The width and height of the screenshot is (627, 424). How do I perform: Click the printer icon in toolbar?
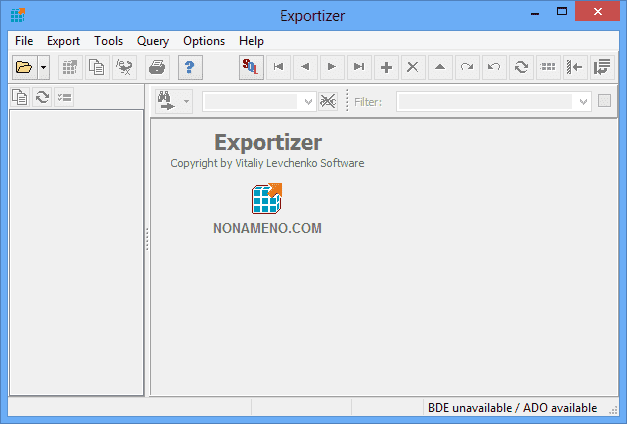click(157, 67)
